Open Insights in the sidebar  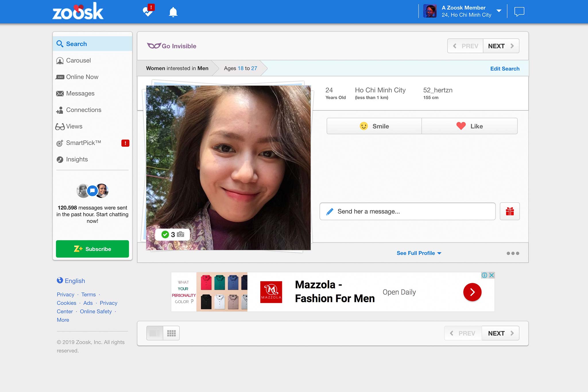pyautogui.click(x=92, y=159)
